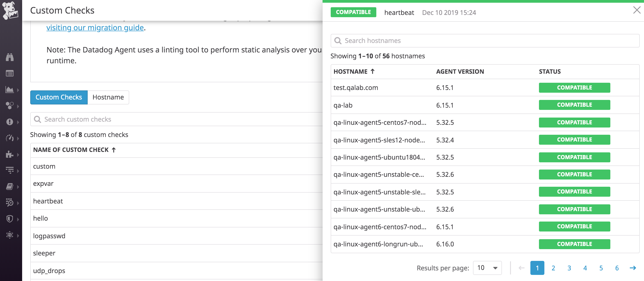Open the Integrations puzzle icon
Viewport: 644px width, 281px height.
[10, 155]
